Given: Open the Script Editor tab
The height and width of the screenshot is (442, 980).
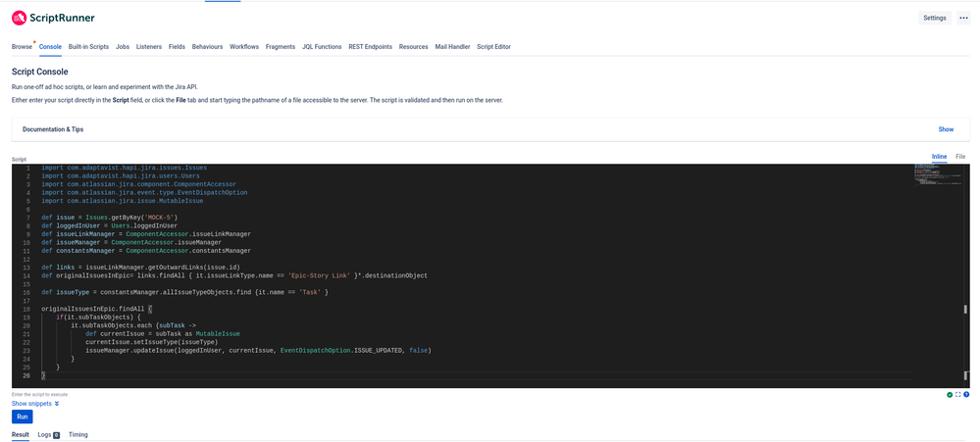Looking at the screenshot, I should [x=493, y=47].
